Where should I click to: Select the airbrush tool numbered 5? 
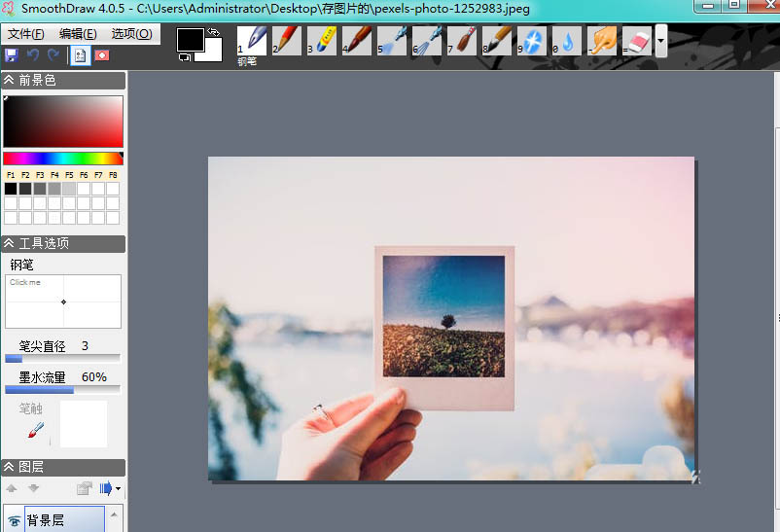[392, 40]
